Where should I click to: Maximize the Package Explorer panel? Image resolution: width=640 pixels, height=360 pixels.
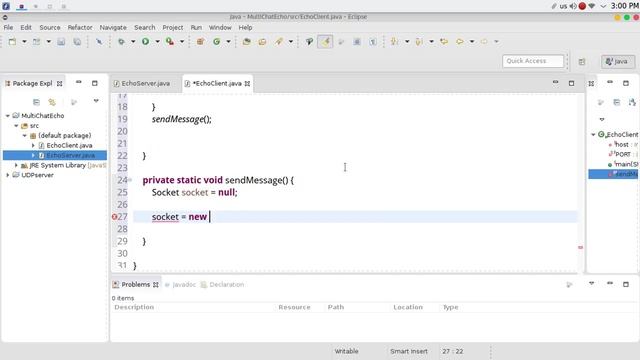click(x=95, y=83)
